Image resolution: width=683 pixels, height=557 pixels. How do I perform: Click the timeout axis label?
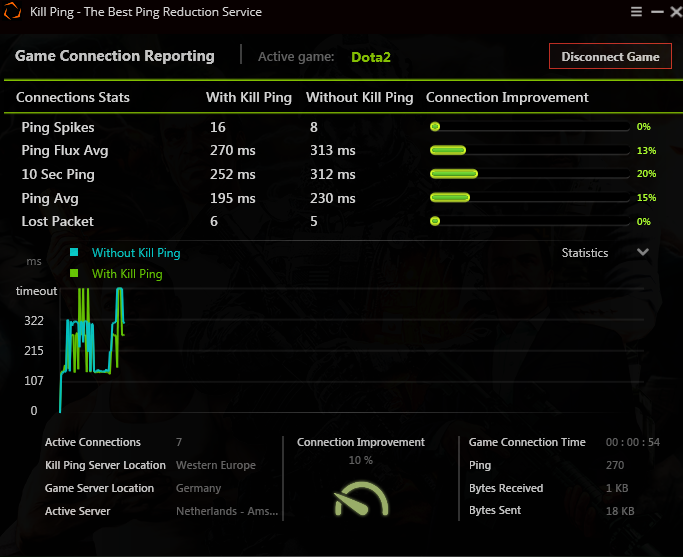[37, 291]
